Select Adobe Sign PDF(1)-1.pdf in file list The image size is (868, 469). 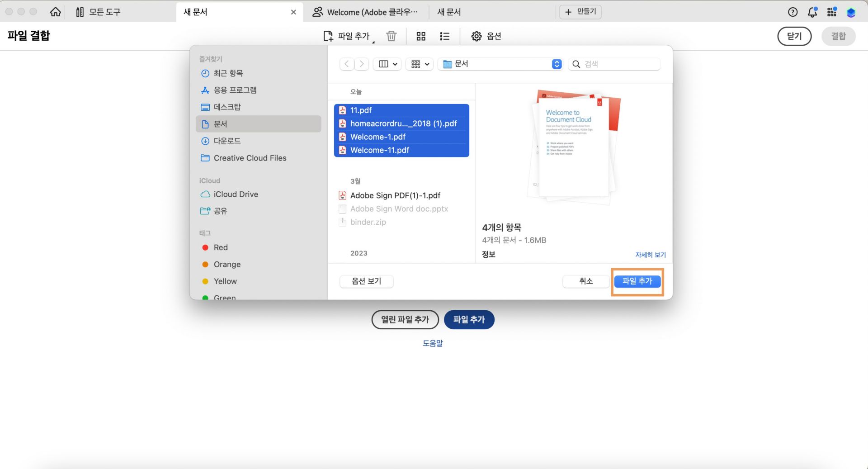click(x=396, y=195)
